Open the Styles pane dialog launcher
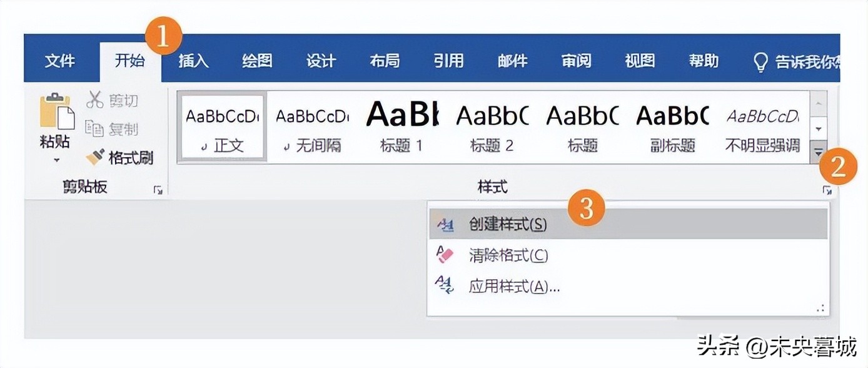This screenshot has width=868, height=368. pyautogui.click(x=827, y=190)
